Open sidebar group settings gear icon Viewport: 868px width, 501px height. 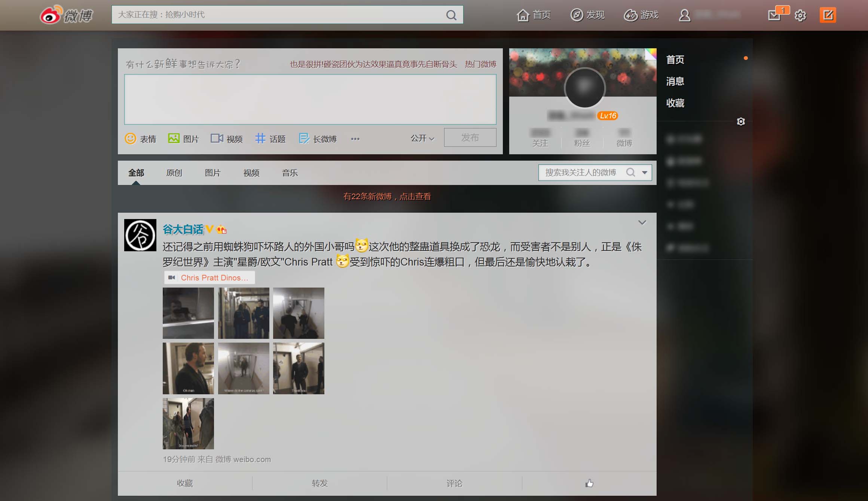point(741,122)
